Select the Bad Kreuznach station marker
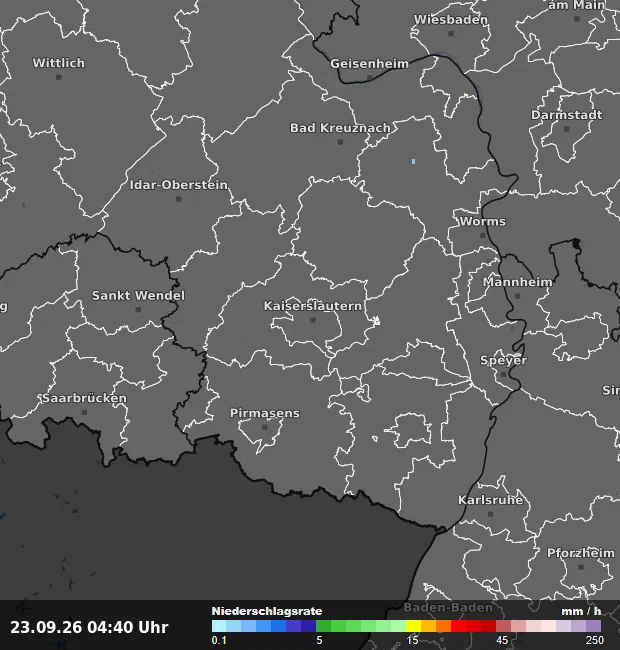The height and width of the screenshot is (650, 620). pos(340,142)
